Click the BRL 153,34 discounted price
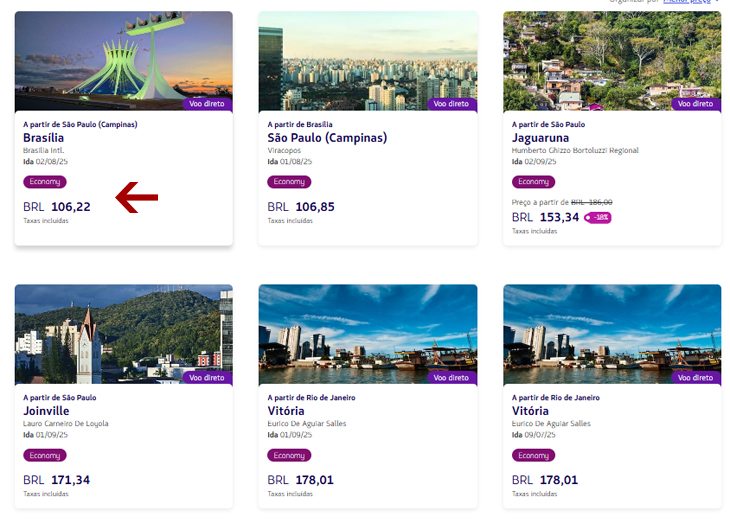Image resolution: width=730 pixels, height=523 pixels. pos(545,217)
